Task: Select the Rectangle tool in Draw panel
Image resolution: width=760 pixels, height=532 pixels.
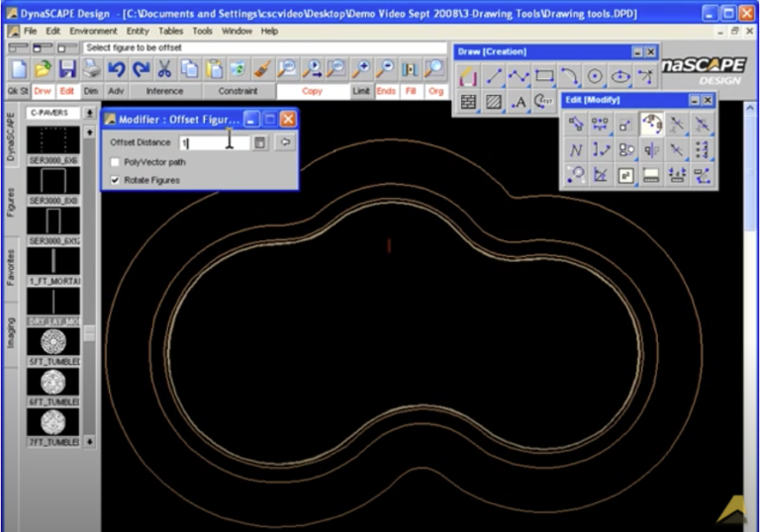Action: (544, 76)
